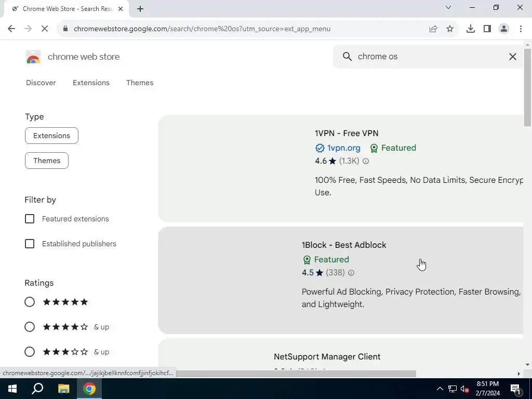The image size is (532, 399).
Task: Click the vertical page scrollbar thumb
Action: click(x=528, y=87)
